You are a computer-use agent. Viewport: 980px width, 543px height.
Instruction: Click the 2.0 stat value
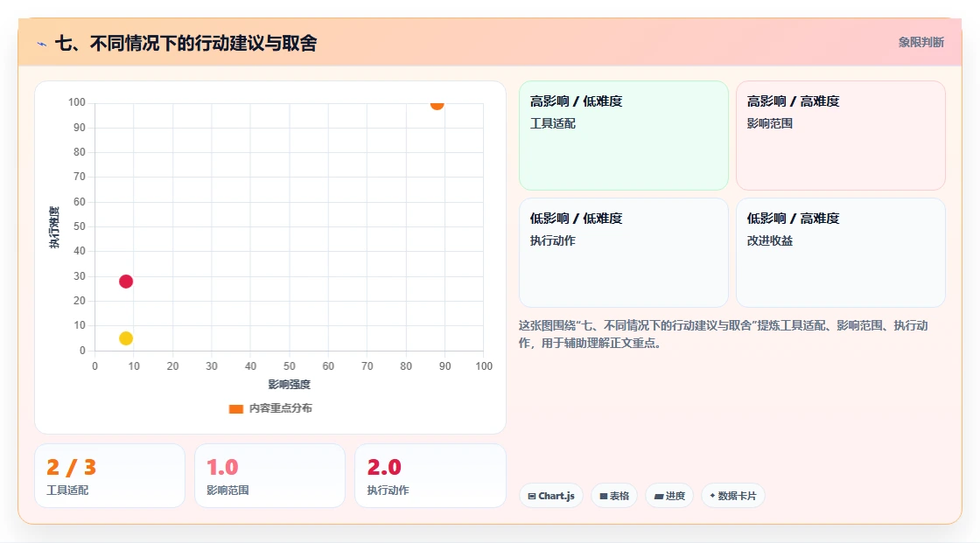coord(384,467)
